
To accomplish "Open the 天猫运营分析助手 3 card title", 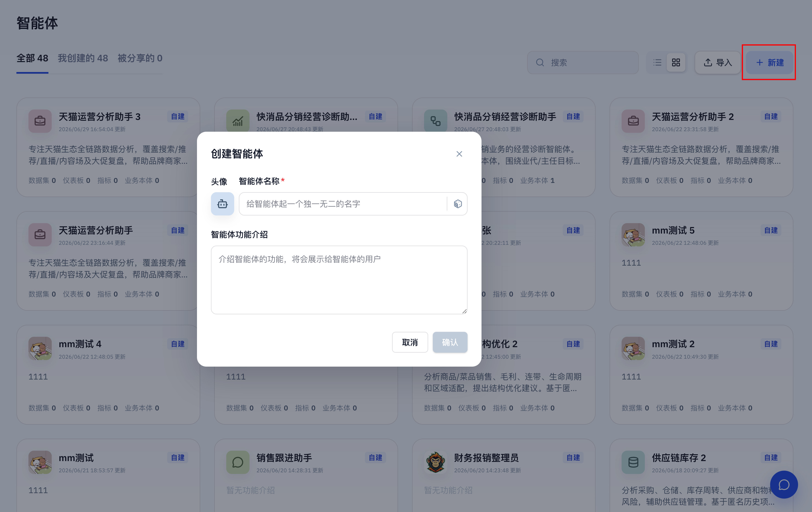I will 100,117.
